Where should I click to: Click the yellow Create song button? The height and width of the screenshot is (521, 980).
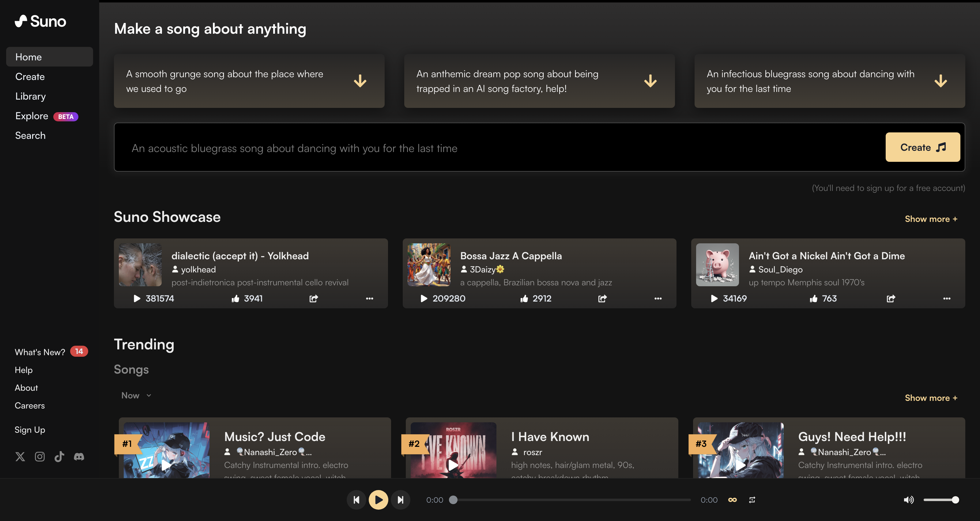(x=922, y=147)
